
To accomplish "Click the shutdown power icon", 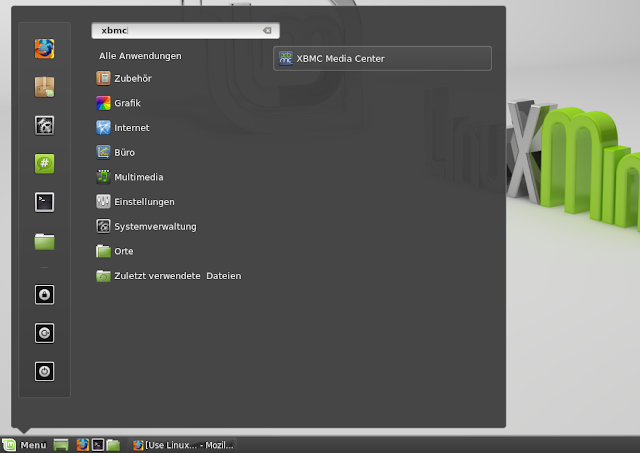I will [x=44, y=371].
